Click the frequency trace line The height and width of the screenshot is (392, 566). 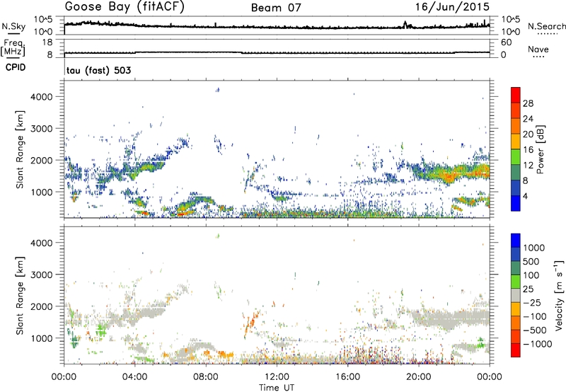(x=277, y=52)
